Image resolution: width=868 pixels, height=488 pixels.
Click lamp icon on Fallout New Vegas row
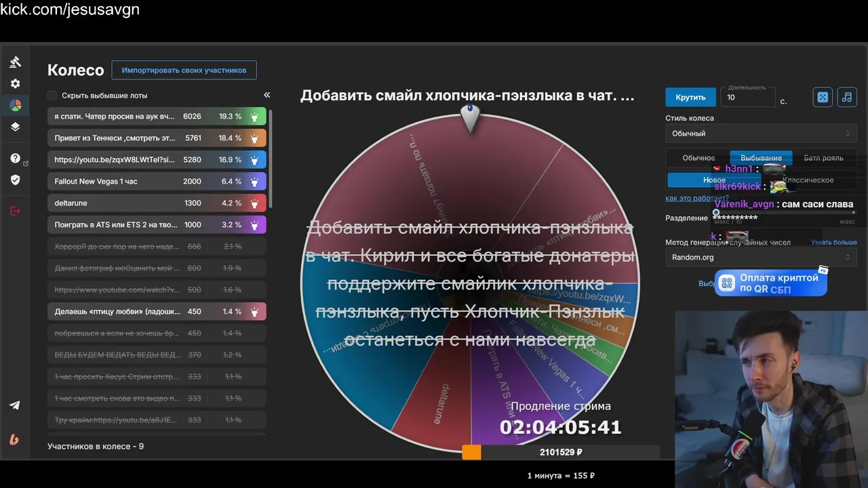tap(254, 182)
